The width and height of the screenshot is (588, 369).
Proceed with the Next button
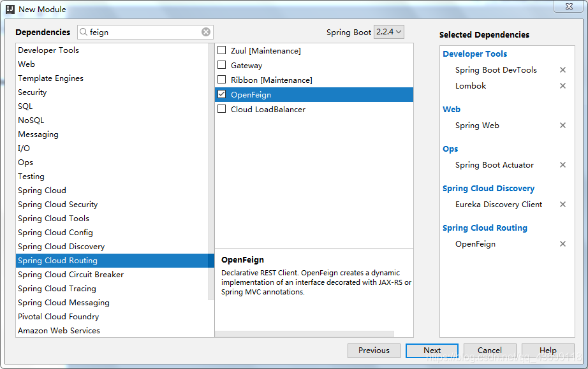pos(432,351)
